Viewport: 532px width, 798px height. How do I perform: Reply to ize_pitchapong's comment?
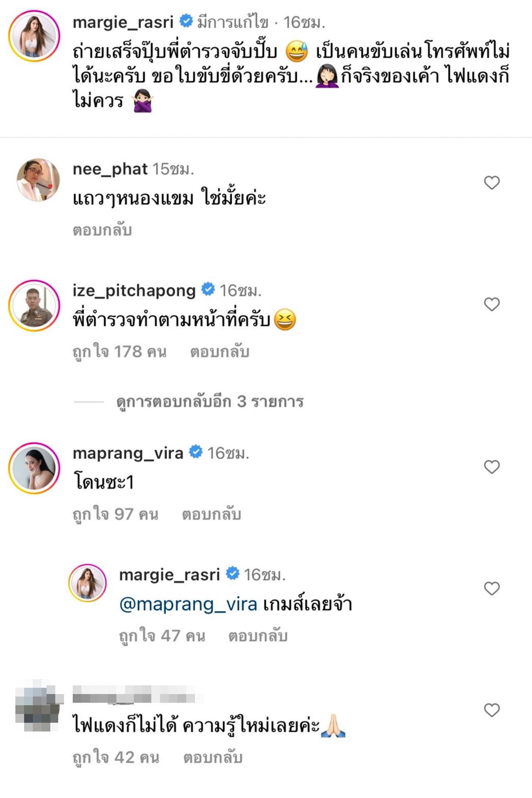coord(219,352)
